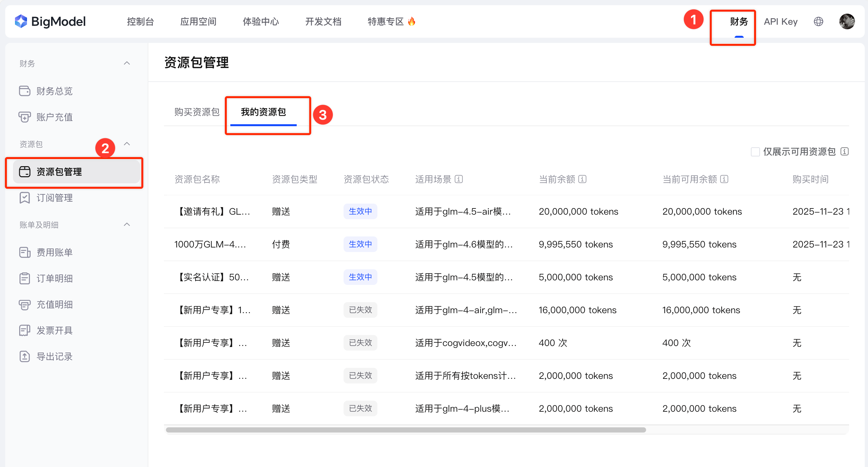
Task: Open the user avatar menu
Action: tap(847, 21)
